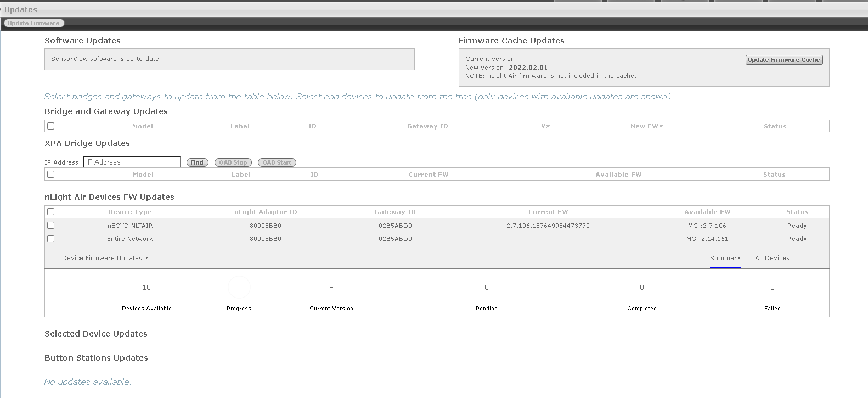Click the Status header in nLight Air table
Viewport: 868px width, 398px height.
click(797, 212)
